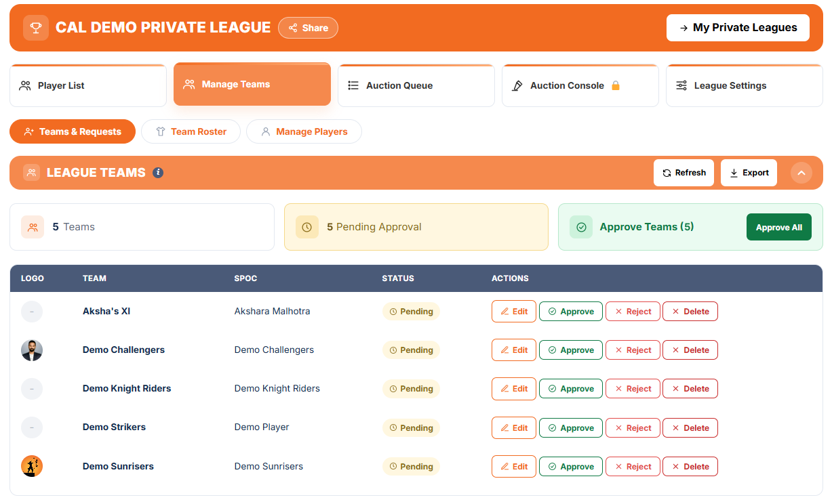
Task: Open the Auction Console tab
Action: point(580,85)
